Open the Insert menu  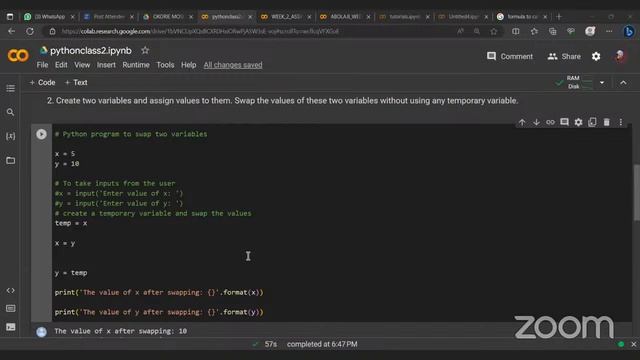[x=106, y=65]
